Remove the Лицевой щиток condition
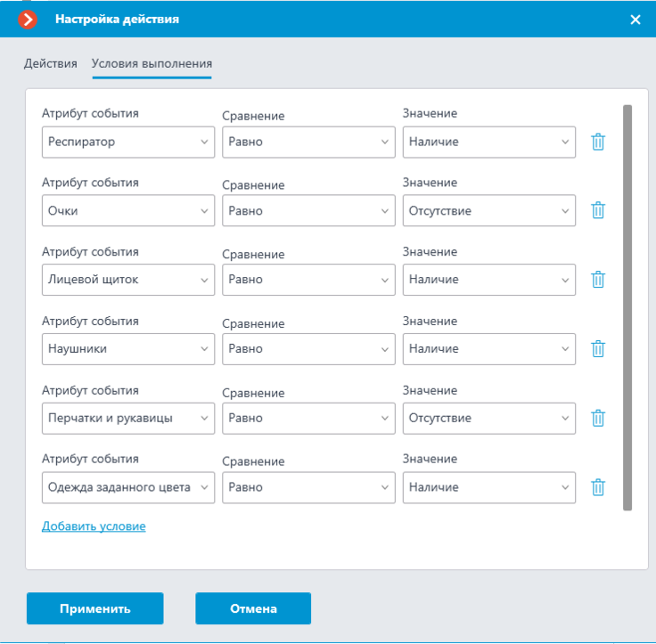 tap(598, 280)
